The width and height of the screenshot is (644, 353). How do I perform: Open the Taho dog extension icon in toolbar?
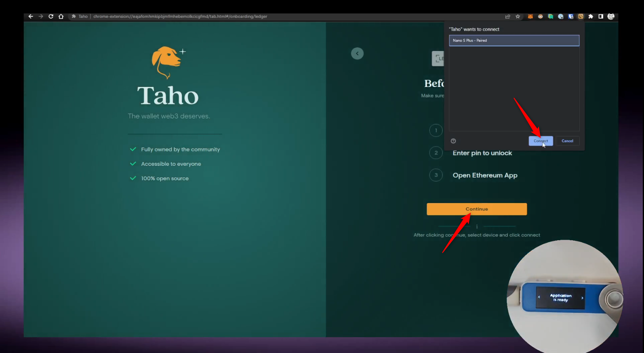click(x=581, y=17)
